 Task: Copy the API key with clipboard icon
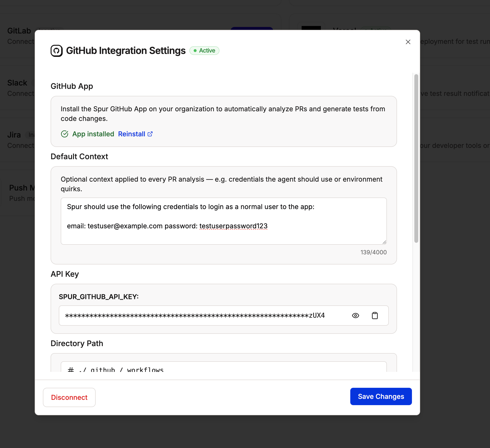(x=375, y=315)
